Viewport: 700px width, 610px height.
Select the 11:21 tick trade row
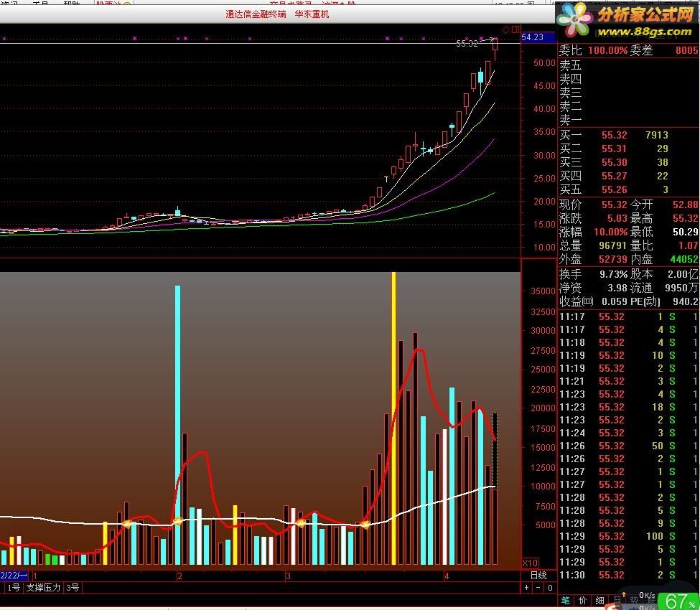[x=628, y=381]
